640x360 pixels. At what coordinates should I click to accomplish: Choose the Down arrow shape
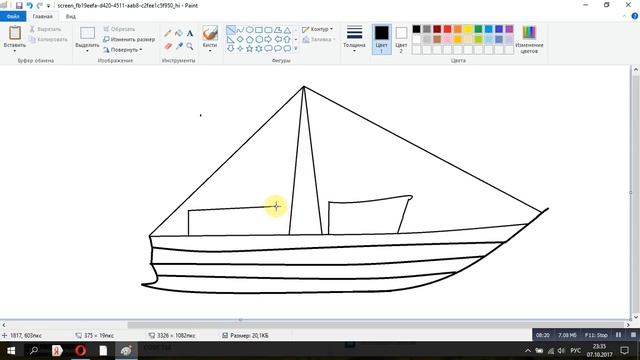point(231,49)
